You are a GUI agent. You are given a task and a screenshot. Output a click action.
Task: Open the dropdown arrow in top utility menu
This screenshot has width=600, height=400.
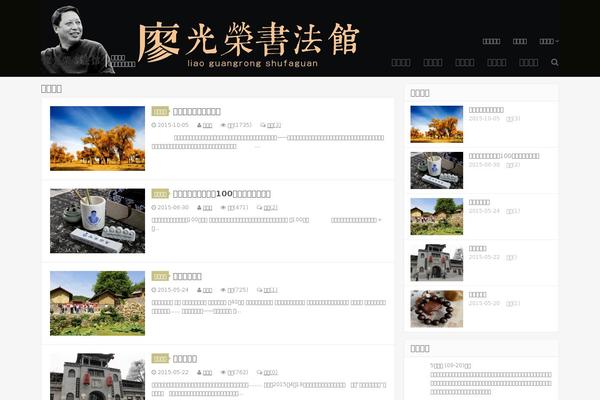557,41
